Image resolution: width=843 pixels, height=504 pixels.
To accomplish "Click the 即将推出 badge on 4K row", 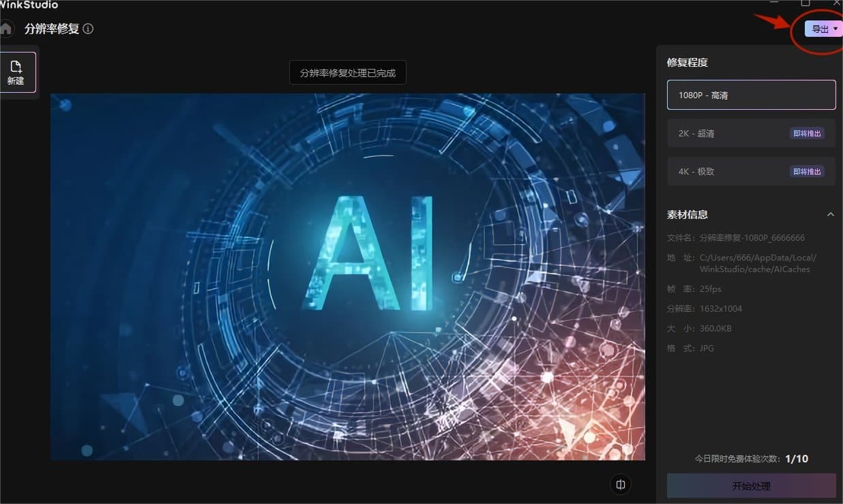I will 807,172.
